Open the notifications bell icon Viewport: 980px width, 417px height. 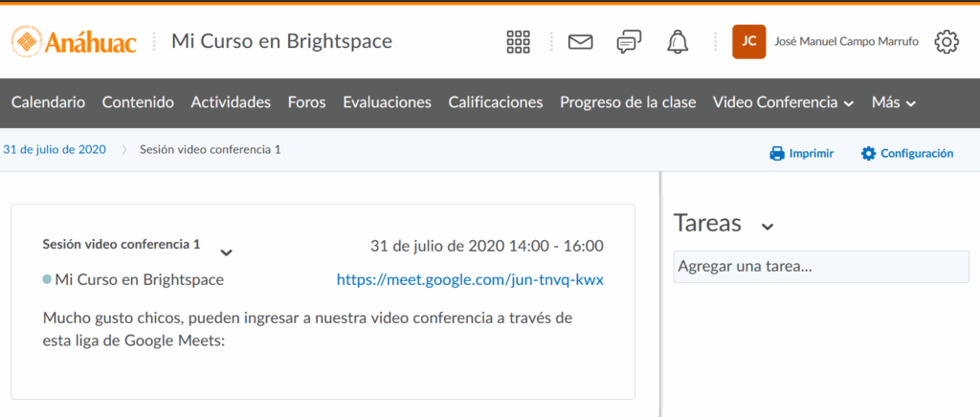[x=678, y=42]
